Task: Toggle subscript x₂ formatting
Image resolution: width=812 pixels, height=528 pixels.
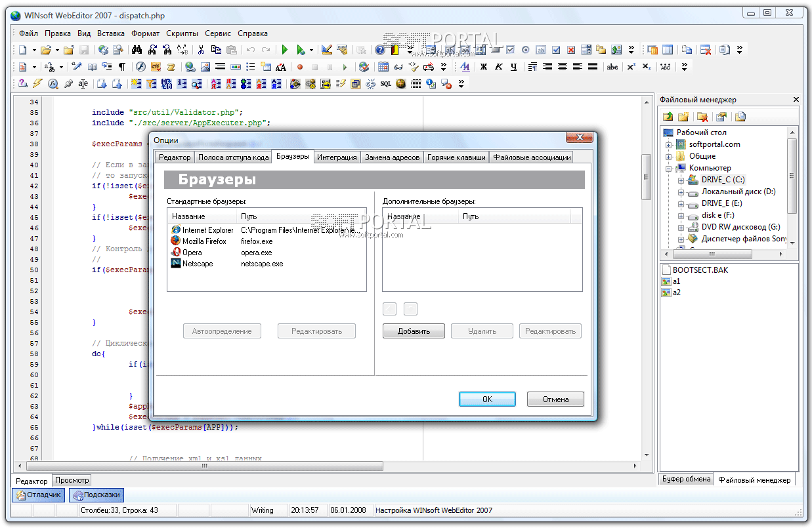Action: pos(646,67)
